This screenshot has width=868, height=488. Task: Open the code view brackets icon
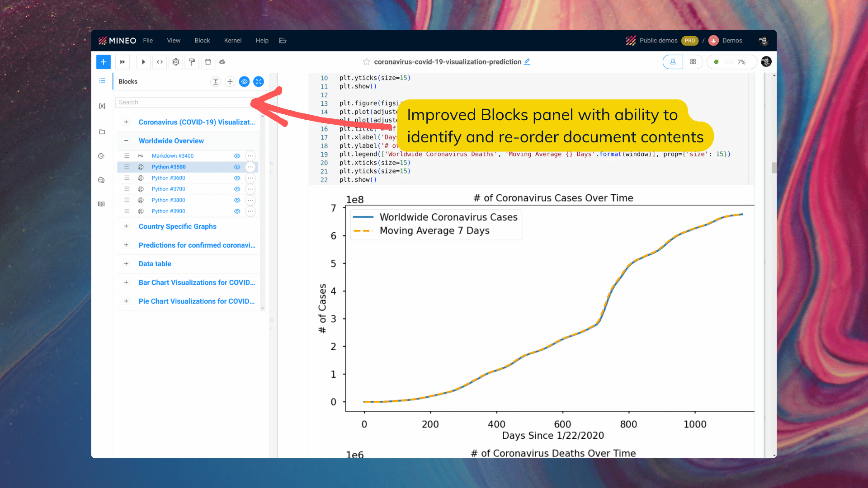click(x=160, y=62)
